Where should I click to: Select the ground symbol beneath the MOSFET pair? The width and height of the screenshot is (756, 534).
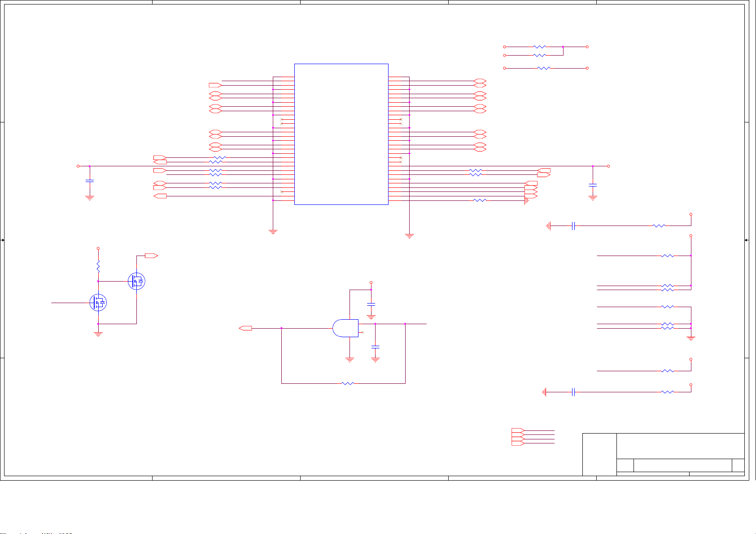pyautogui.click(x=98, y=334)
